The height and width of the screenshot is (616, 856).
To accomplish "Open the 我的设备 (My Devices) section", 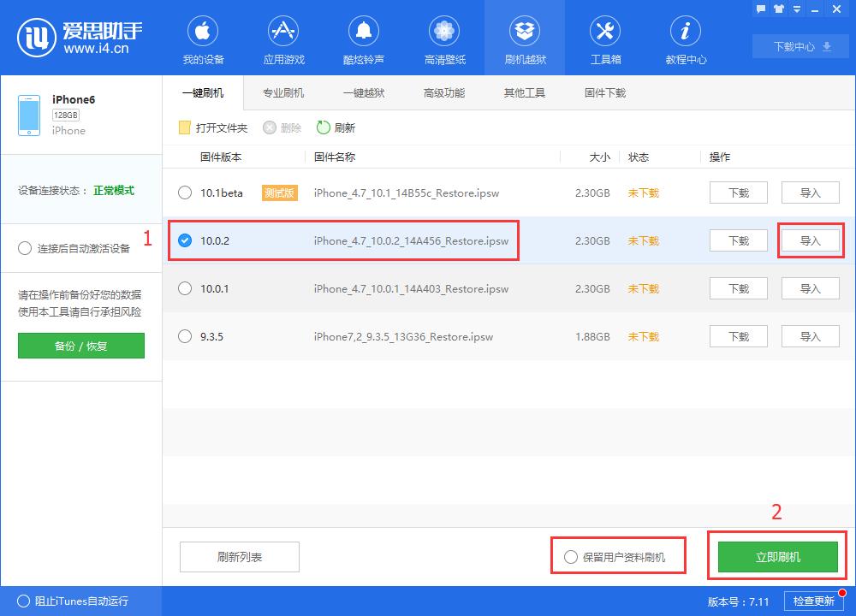I will [202, 38].
